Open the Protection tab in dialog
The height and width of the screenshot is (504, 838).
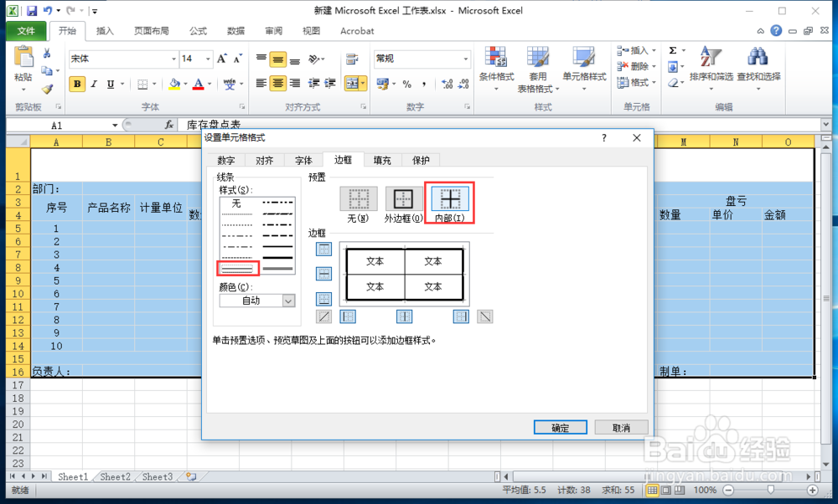pyautogui.click(x=421, y=160)
